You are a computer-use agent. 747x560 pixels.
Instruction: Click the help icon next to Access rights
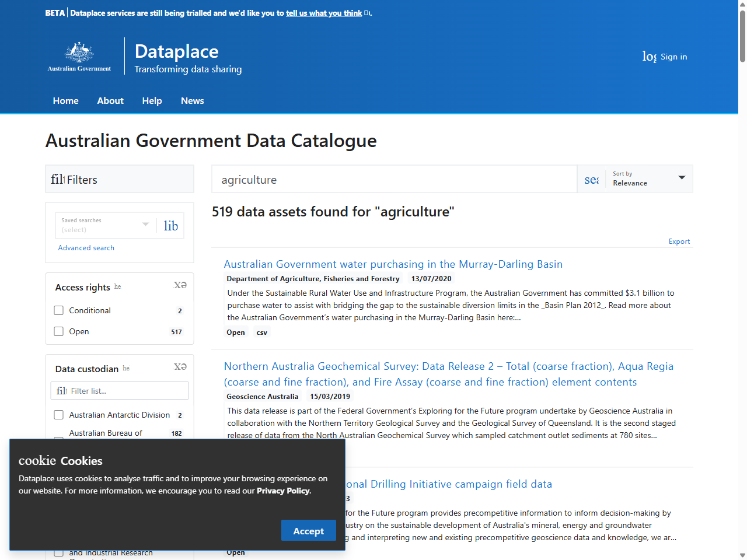[117, 286]
